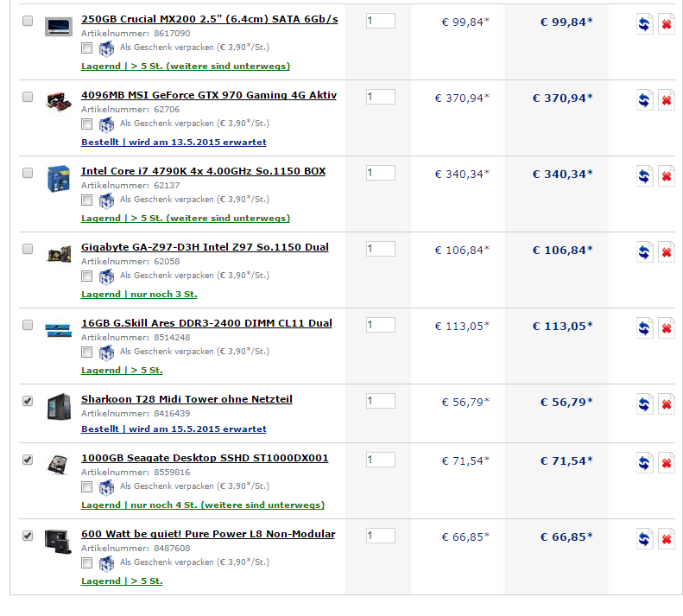The width and height of the screenshot is (683, 616).
Task: Focus quantity field for Sharkoon T28
Action: click(381, 401)
